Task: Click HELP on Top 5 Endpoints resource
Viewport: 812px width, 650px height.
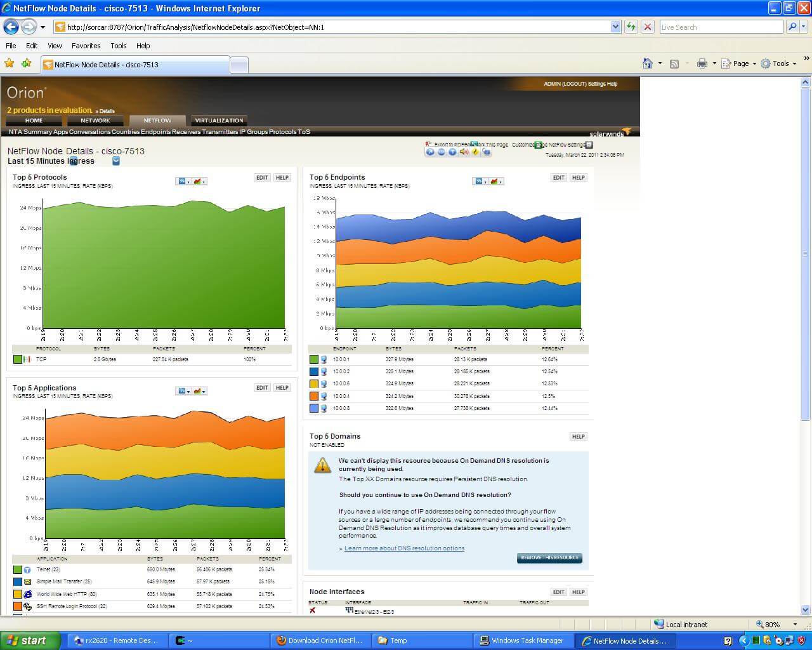Action: (x=578, y=178)
